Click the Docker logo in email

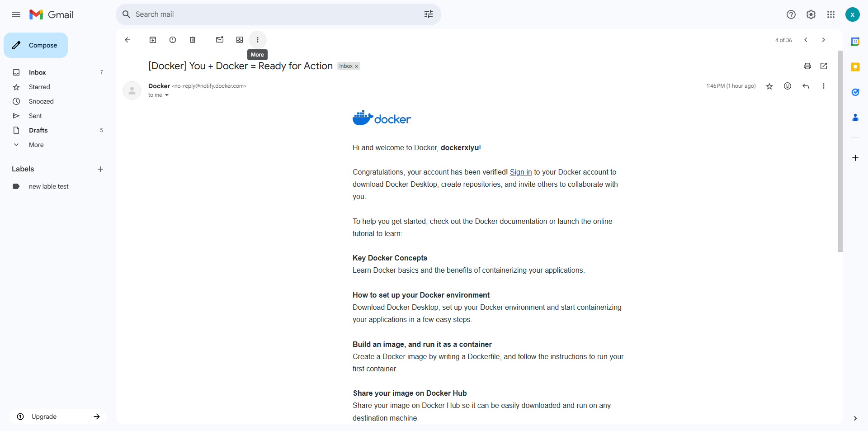[382, 118]
